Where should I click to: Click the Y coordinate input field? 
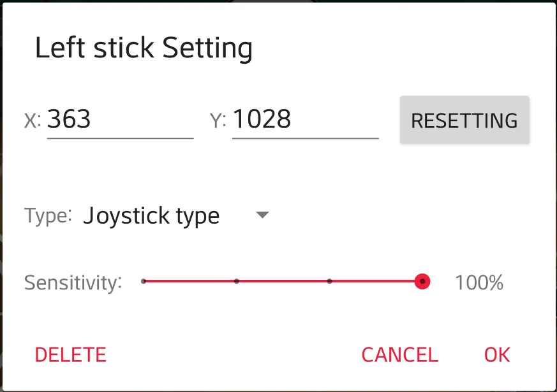[305, 120]
